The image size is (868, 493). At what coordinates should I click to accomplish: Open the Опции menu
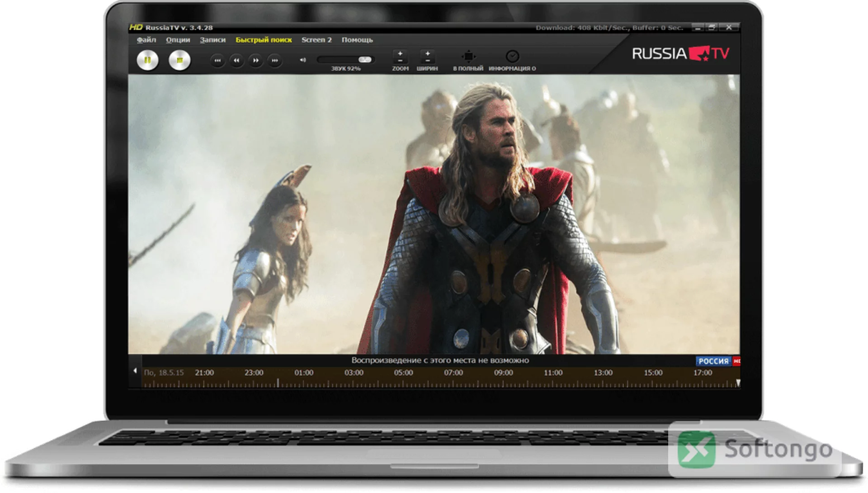178,40
